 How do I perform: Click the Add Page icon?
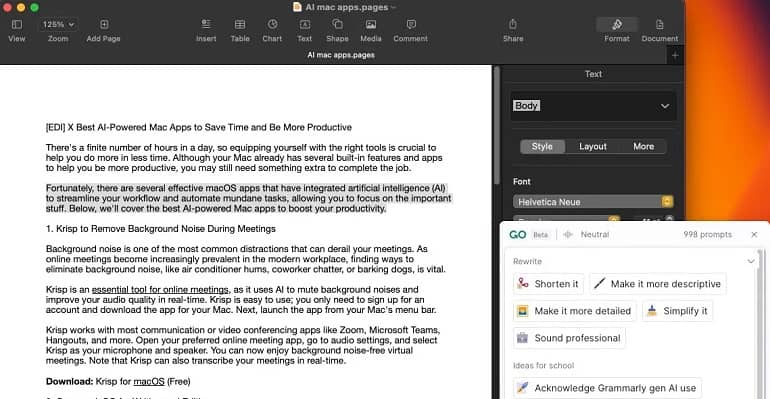(x=104, y=25)
